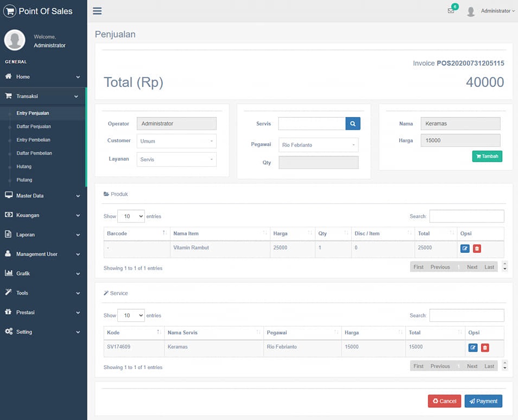Toggle the hamburger sidebar menu icon
Screen dimensions: 518x420
click(x=97, y=11)
